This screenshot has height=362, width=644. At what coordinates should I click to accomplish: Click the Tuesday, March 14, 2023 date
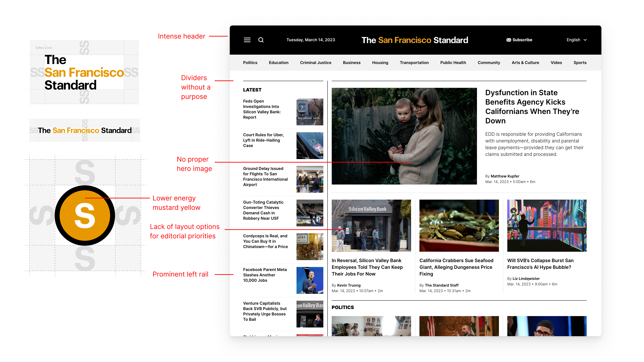coord(310,40)
